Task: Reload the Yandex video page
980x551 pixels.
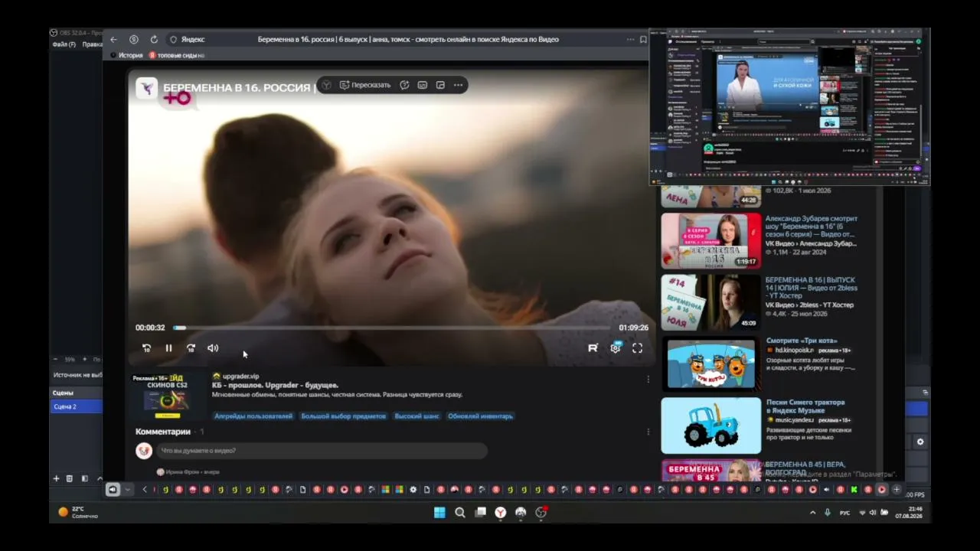Action: point(154,40)
